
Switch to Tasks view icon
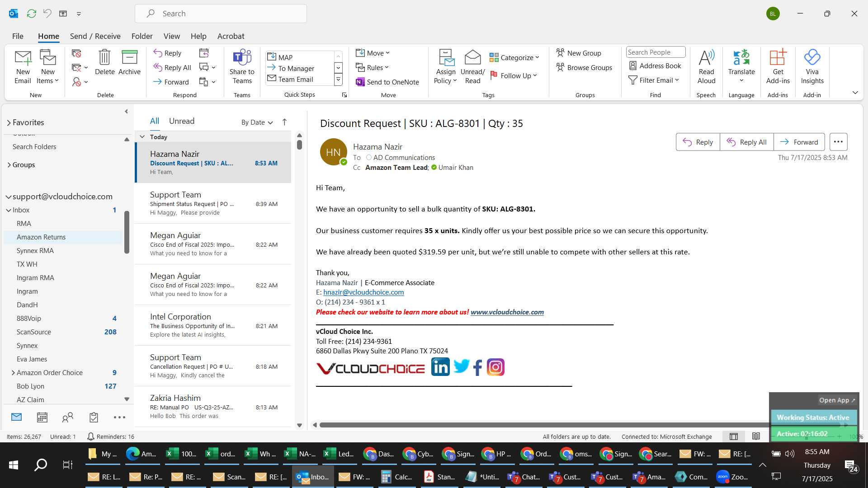click(94, 417)
